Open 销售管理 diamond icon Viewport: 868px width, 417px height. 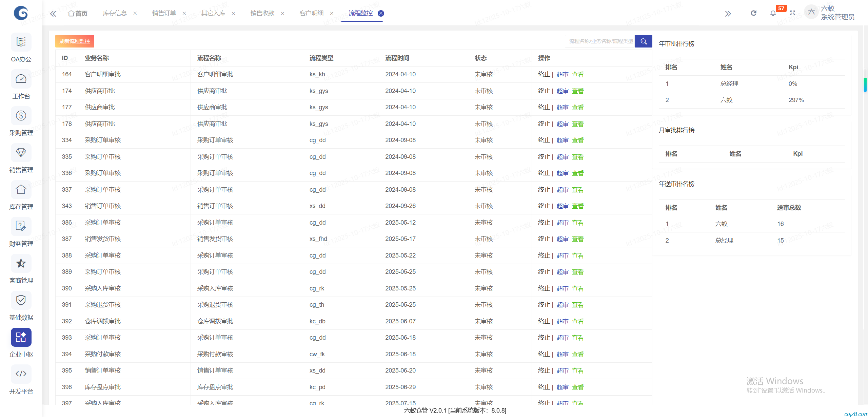[x=21, y=153]
